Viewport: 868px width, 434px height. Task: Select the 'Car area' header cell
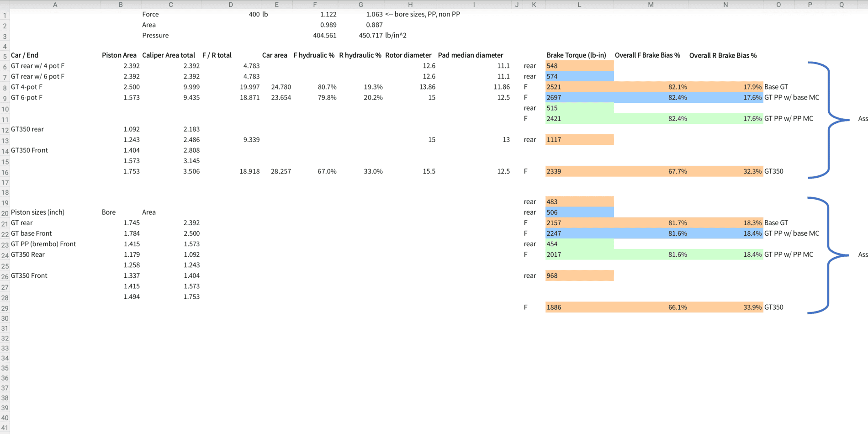[x=275, y=55]
